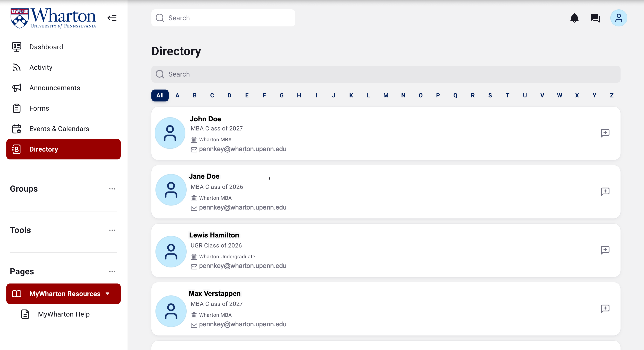Go to the Dashboard menu item
Screen dimensions: 644x350
pyautogui.click(x=46, y=47)
